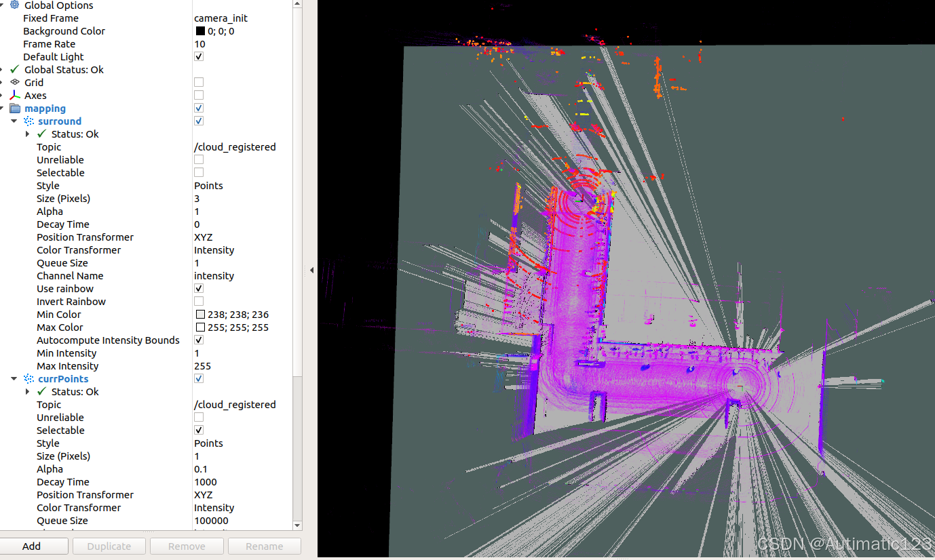Open the Background Color swatch

click(x=200, y=31)
